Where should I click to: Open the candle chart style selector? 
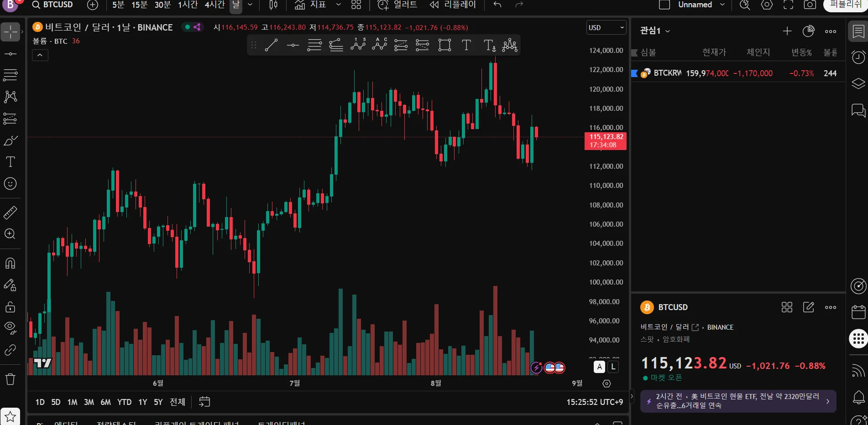click(x=273, y=5)
